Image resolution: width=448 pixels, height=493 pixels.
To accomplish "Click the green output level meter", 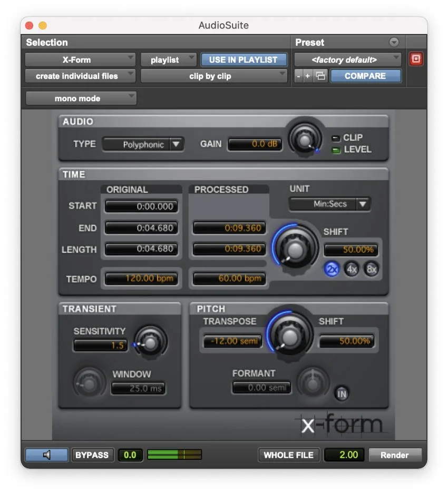I will point(174,455).
